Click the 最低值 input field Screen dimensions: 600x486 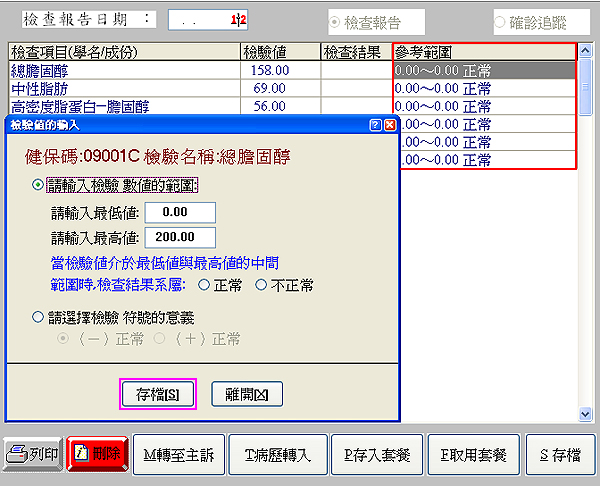coord(180,212)
